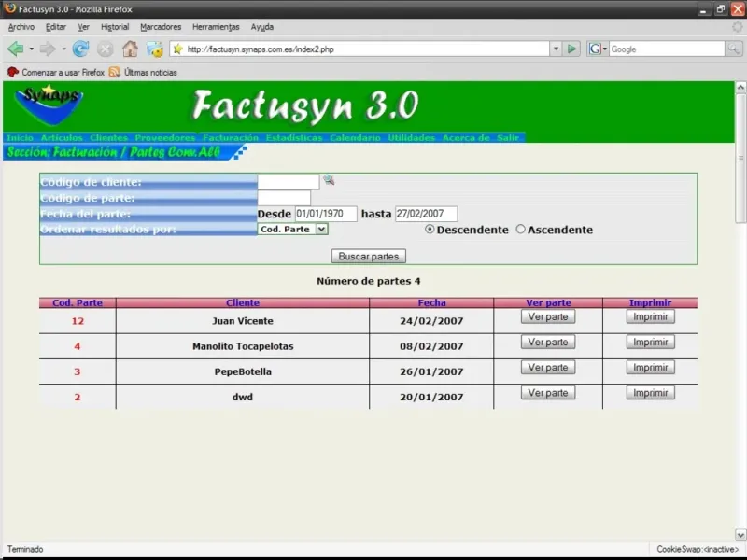The height and width of the screenshot is (560, 747).
Task: Click the Firefox throbber activity icon
Action: coord(737,27)
